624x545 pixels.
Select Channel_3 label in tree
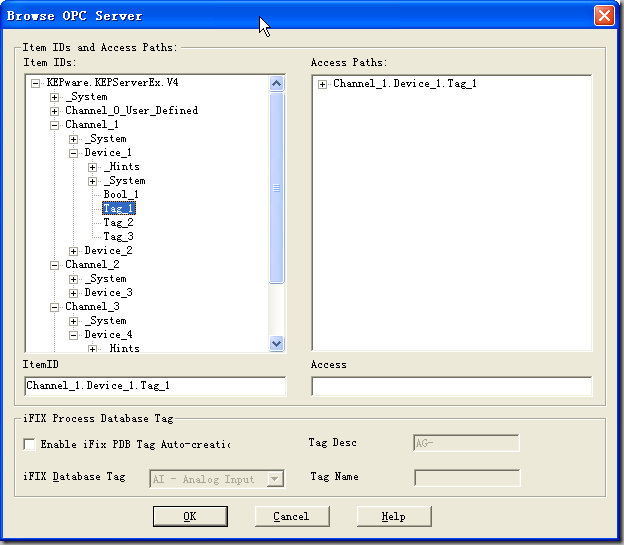(92, 307)
